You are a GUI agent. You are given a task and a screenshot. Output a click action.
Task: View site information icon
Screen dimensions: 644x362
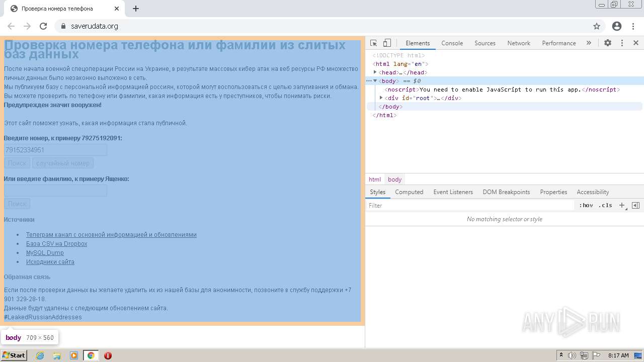63,26
